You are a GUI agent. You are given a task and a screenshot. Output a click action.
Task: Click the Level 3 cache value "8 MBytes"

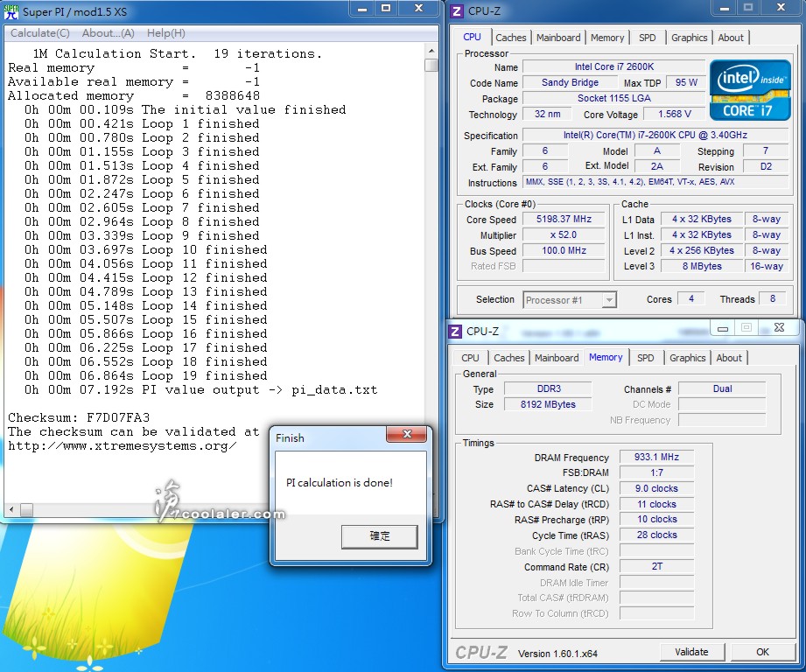click(x=702, y=266)
